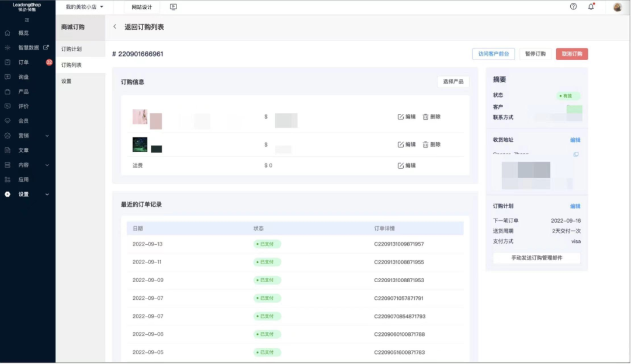Click the second product thumbnail image
Viewport: 631px width, 364px height.
coord(140,144)
